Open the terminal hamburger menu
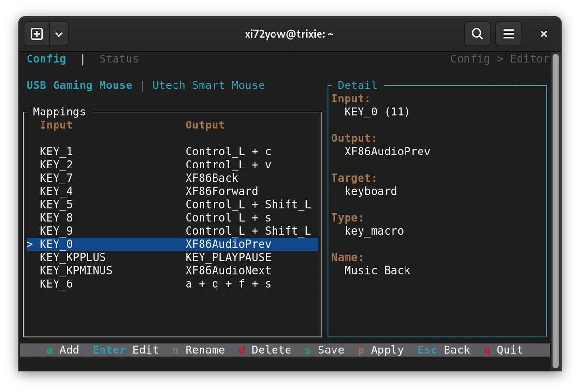This screenshot has width=580, height=392. tap(508, 34)
